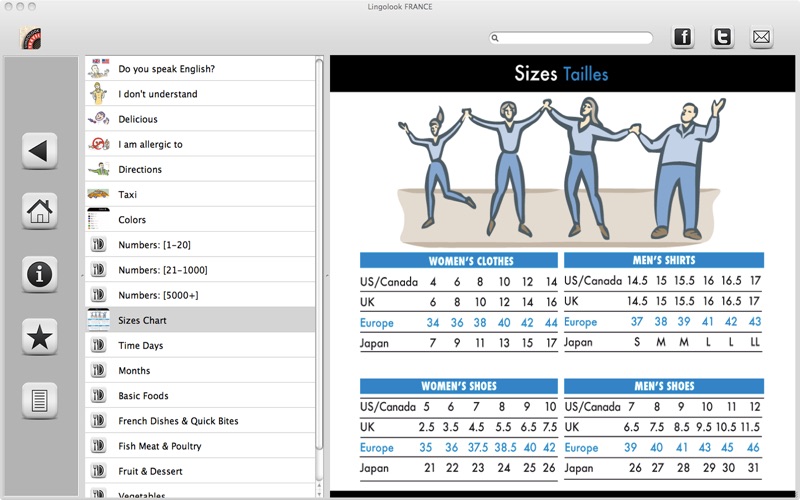Open the info icon button
The height and width of the screenshot is (500, 800).
pos(39,274)
